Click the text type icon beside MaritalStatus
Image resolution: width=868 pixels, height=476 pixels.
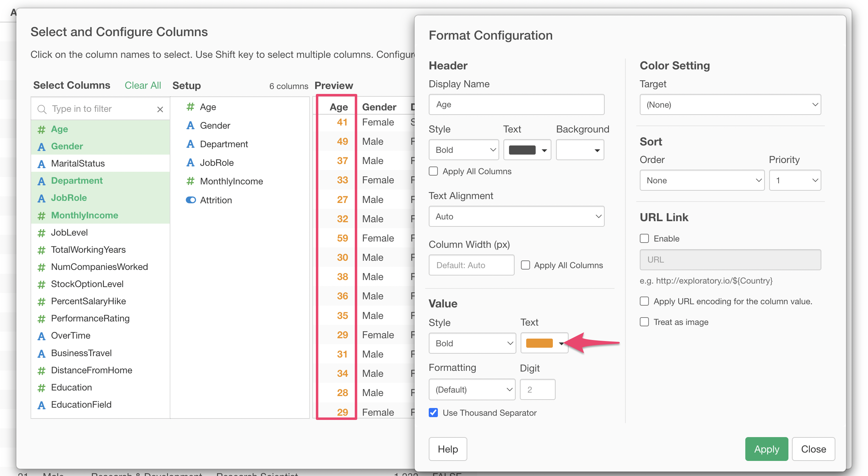click(x=41, y=164)
